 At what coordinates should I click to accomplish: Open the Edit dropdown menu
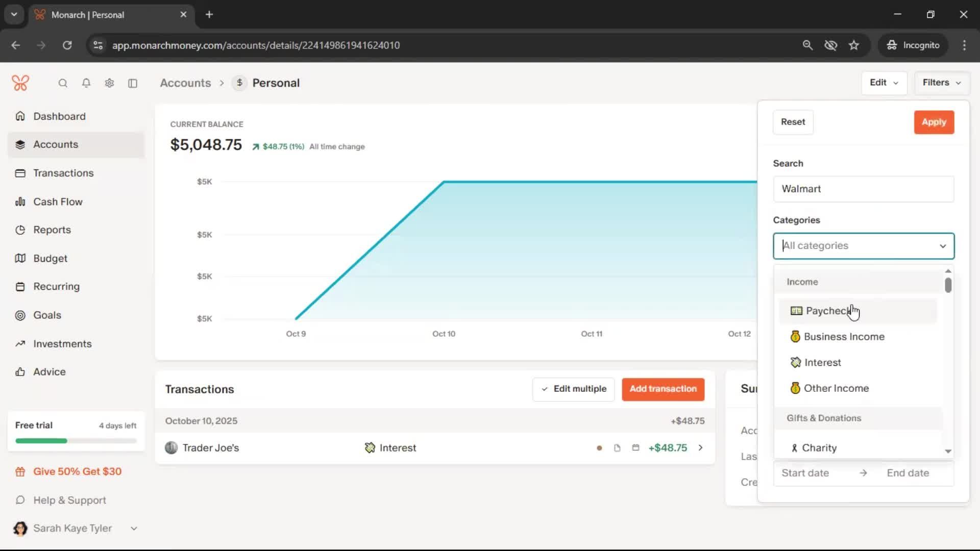pyautogui.click(x=884, y=83)
